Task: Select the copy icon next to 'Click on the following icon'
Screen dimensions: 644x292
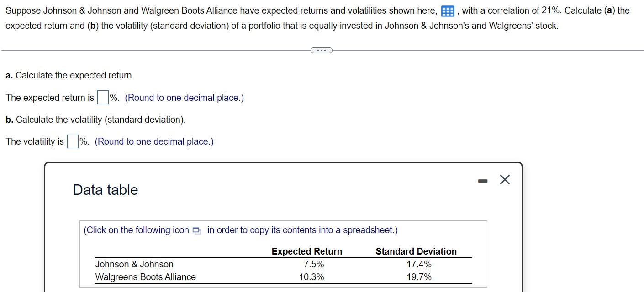Action: point(196,231)
